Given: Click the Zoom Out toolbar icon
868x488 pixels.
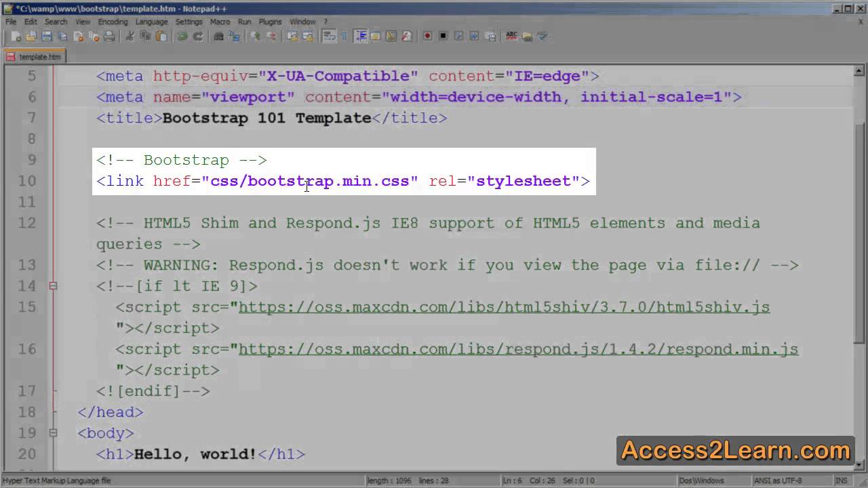Looking at the screenshot, I should click(x=271, y=36).
